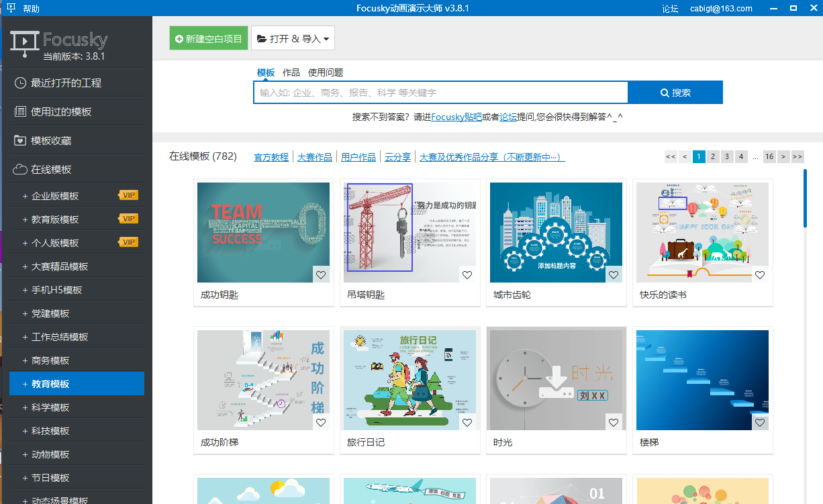Click the online templates cloud icon
823x504 pixels.
pos(20,170)
